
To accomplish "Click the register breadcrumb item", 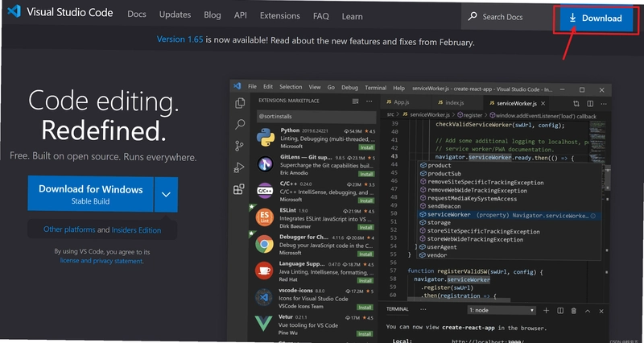I will 471,115.
